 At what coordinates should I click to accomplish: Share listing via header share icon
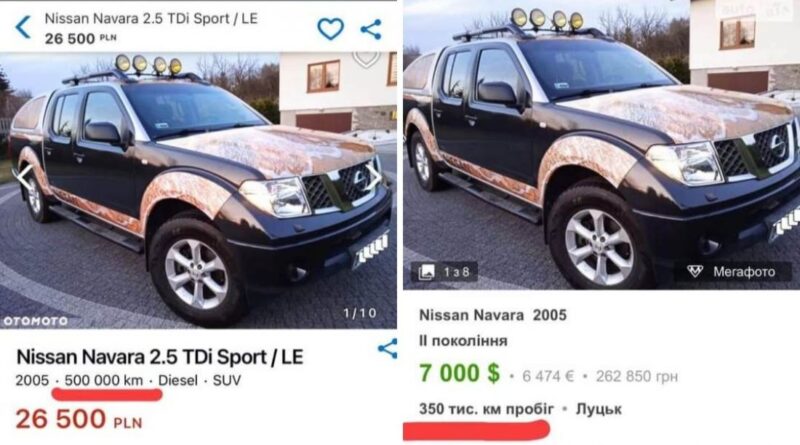371,29
